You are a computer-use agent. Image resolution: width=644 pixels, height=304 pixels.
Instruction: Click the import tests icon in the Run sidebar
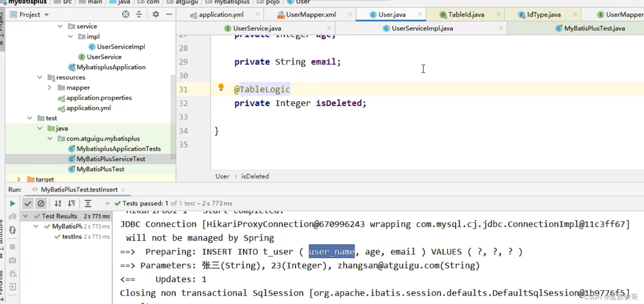tap(13, 274)
